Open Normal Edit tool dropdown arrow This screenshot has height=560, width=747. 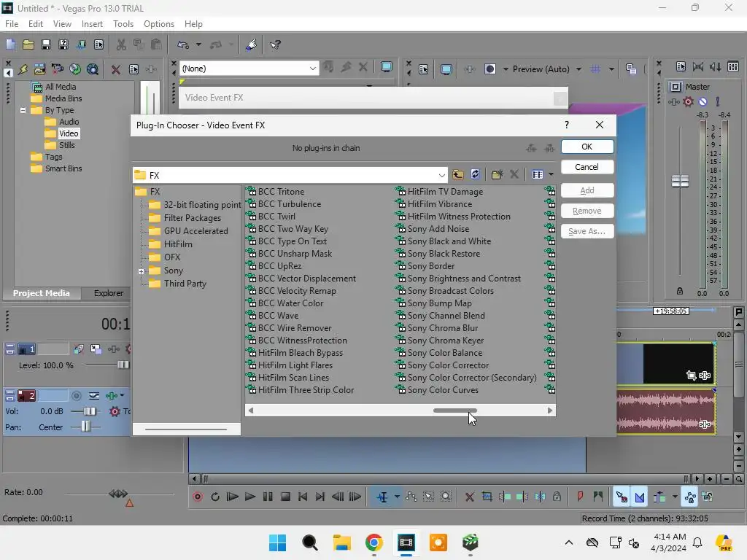pos(397,497)
